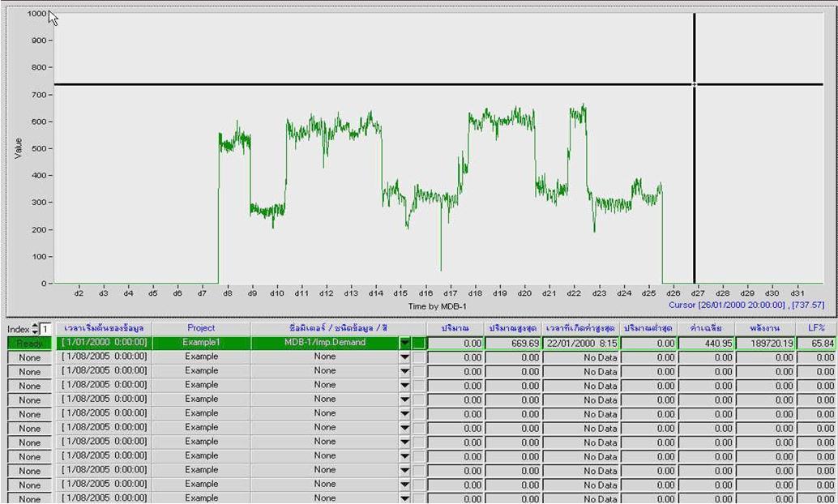Click the Project column header
Image resolution: width=838 pixels, height=504 pixels.
[x=201, y=328]
